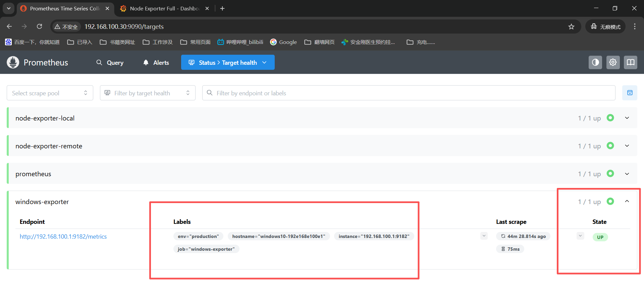Click the Prometheus flame logo icon
644x292 pixels.
click(x=13, y=62)
